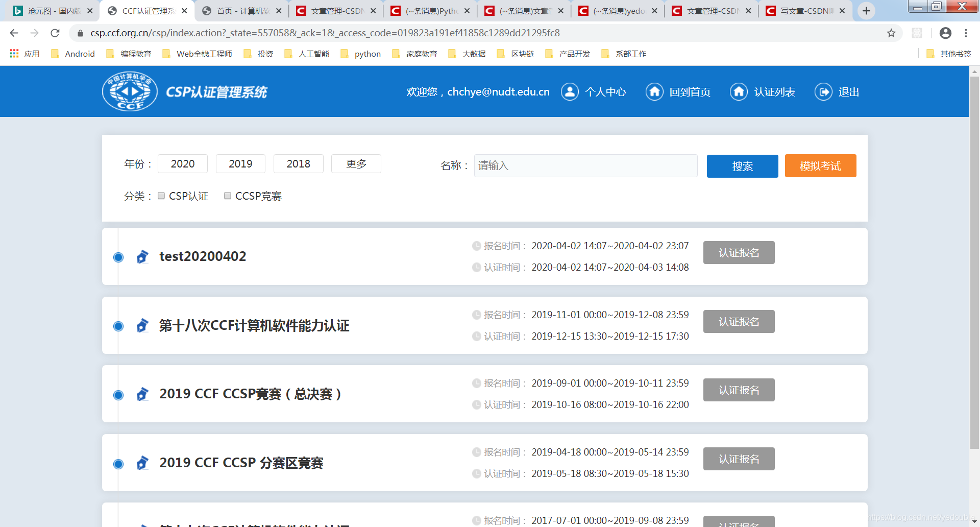The image size is (980, 527).
Task: Click pen icon beside 2019 CCF CCSP 分赛区竞赛
Action: point(142,463)
